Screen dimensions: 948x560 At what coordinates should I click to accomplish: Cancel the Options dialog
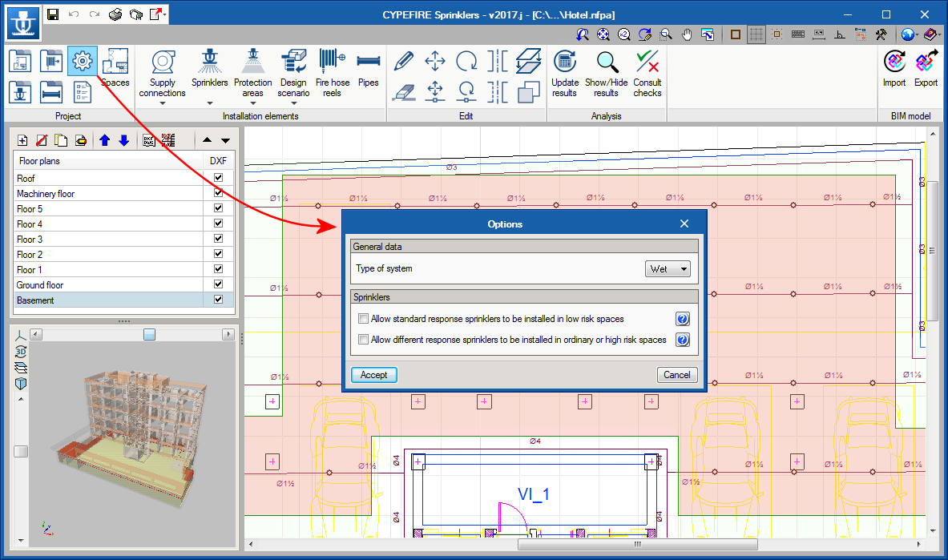676,375
